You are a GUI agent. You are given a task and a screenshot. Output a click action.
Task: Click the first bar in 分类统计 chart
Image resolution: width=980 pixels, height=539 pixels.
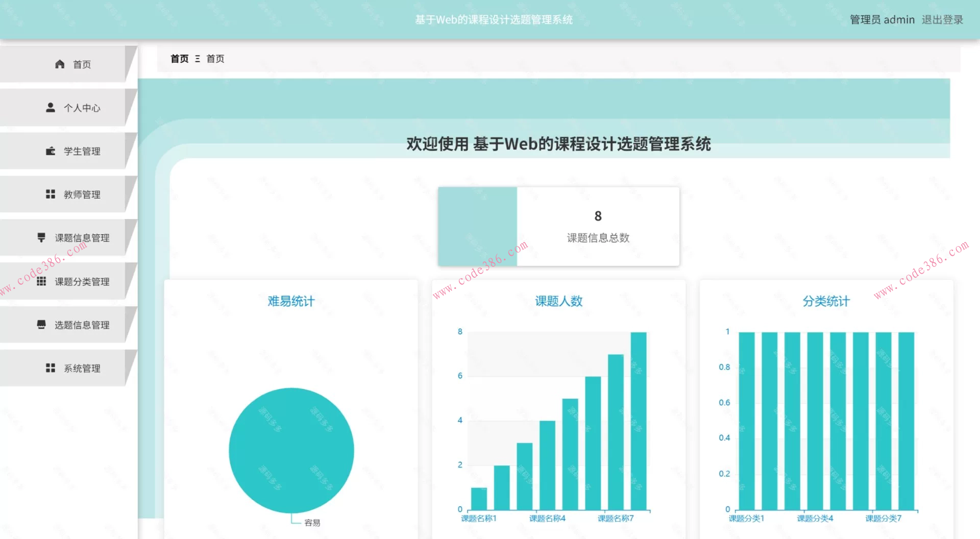(x=746, y=421)
